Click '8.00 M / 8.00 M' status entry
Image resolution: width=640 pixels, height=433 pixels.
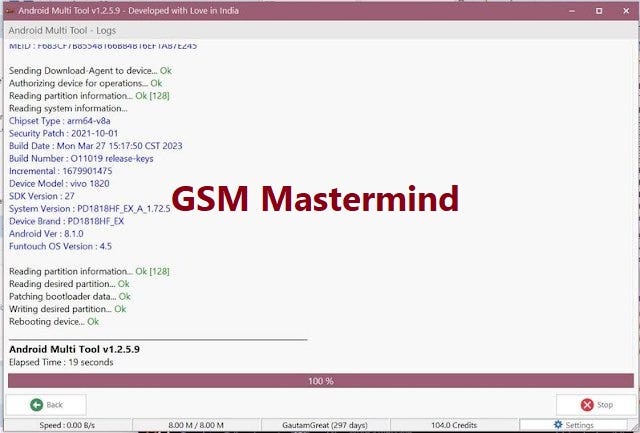[196, 425]
